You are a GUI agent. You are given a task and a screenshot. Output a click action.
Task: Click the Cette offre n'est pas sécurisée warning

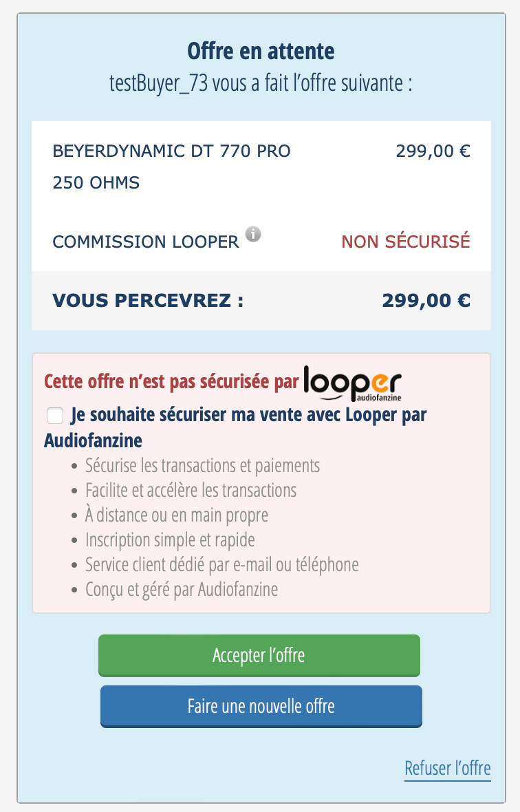tap(171, 382)
